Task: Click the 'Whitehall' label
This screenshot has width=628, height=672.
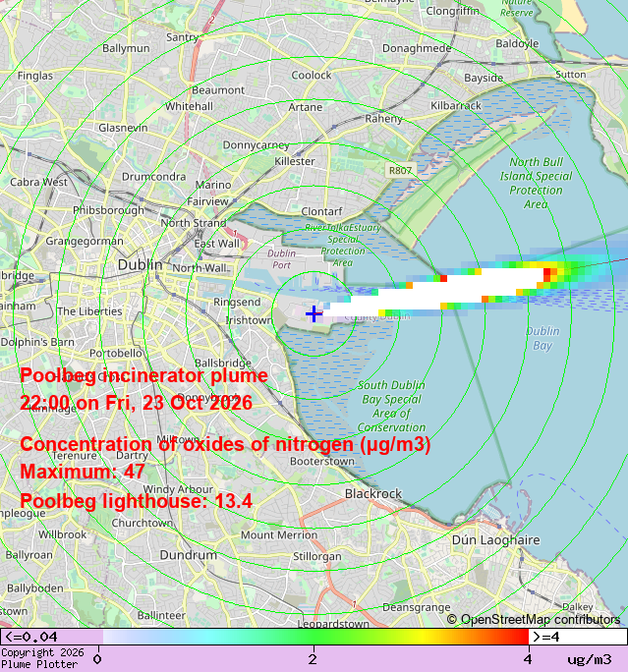Action: click(189, 106)
